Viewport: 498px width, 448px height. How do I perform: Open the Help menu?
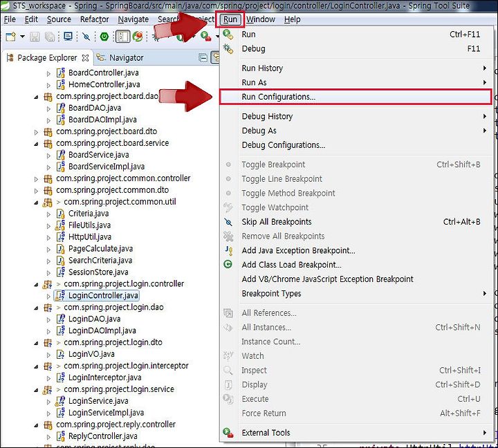click(292, 19)
